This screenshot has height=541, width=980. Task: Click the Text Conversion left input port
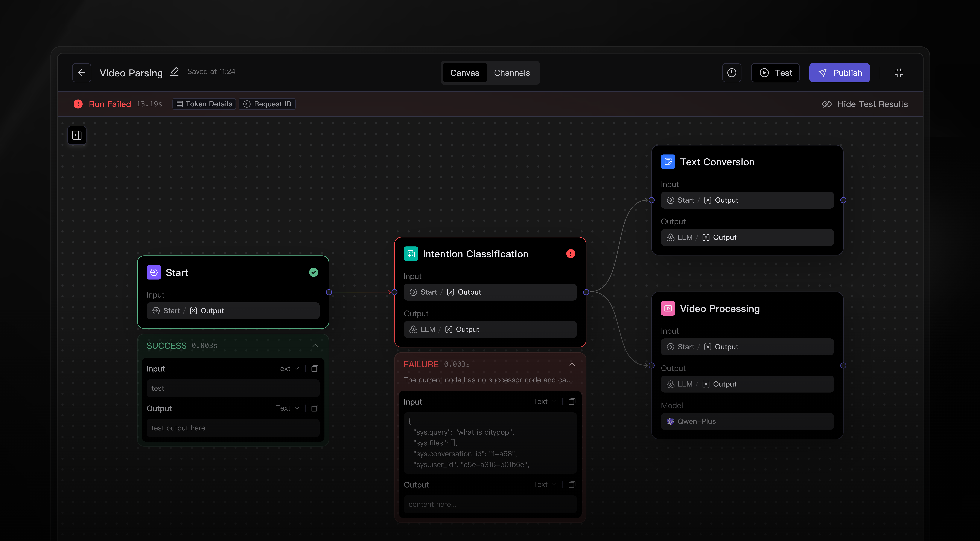(652, 200)
